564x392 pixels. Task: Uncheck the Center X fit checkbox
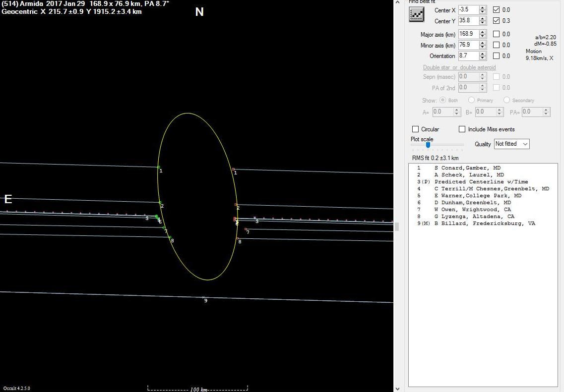click(x=497, y=10)
